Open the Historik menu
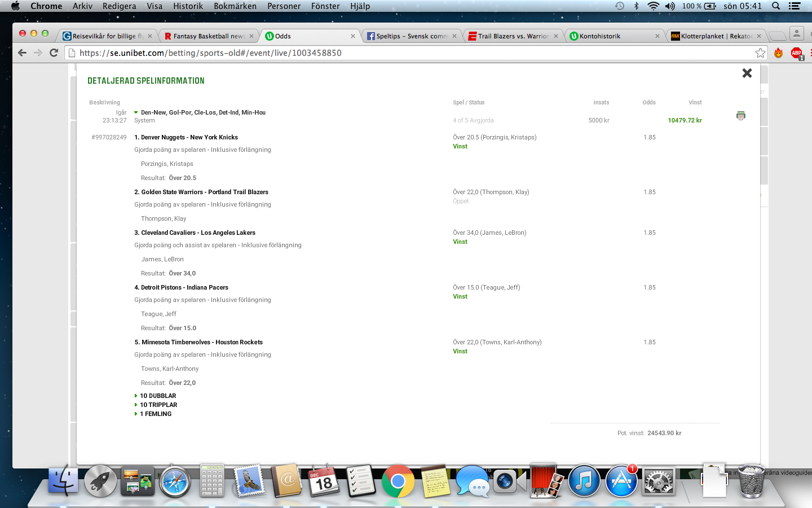 click(x=188, y=6)
